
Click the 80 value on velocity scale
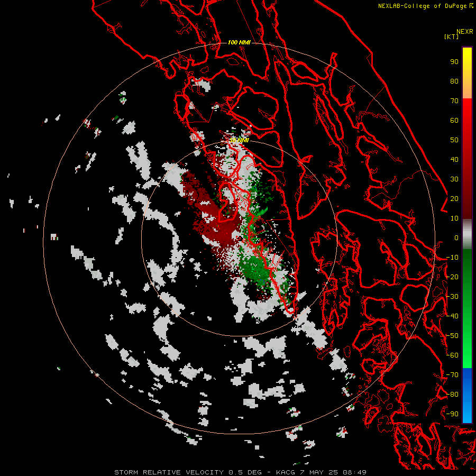454,81
